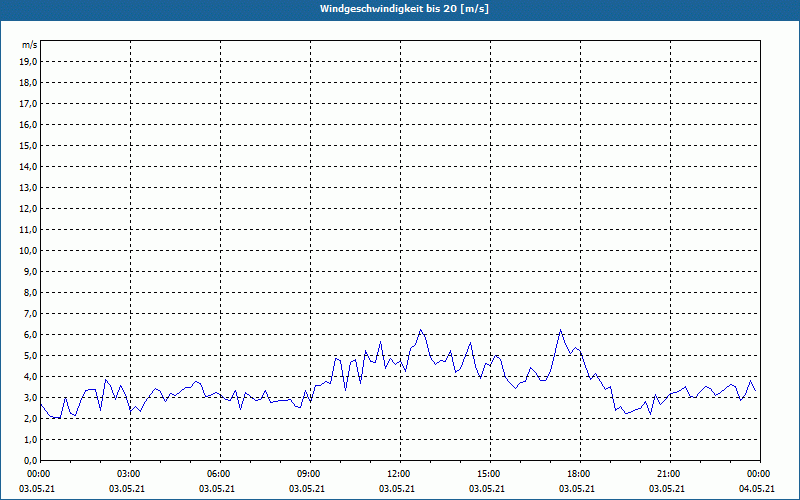Click the 18,0 y-axis label
Viewport: 800px width, 500px height.
click(29, 83)
